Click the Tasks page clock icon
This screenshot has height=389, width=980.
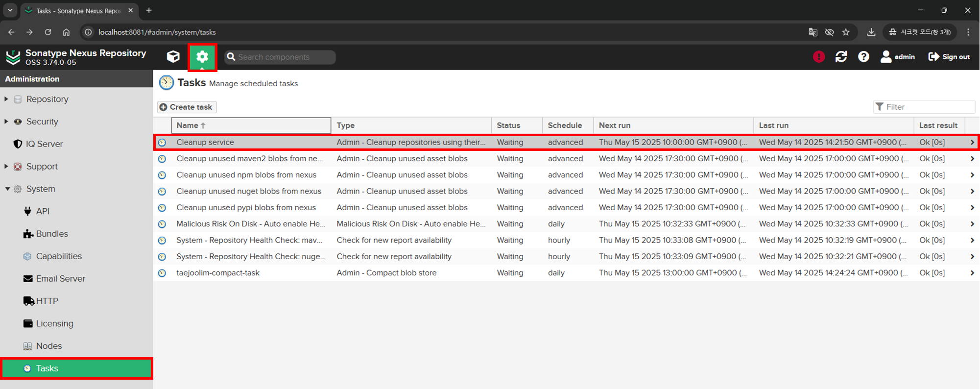[x=167, y=83]
